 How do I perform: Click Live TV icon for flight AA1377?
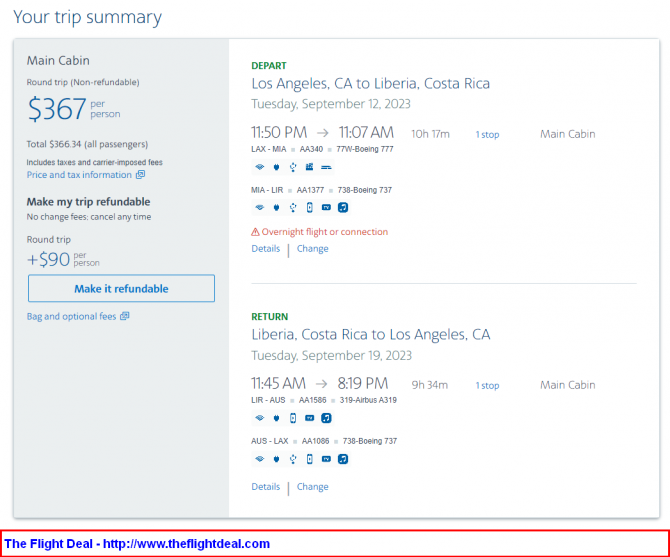326,208
